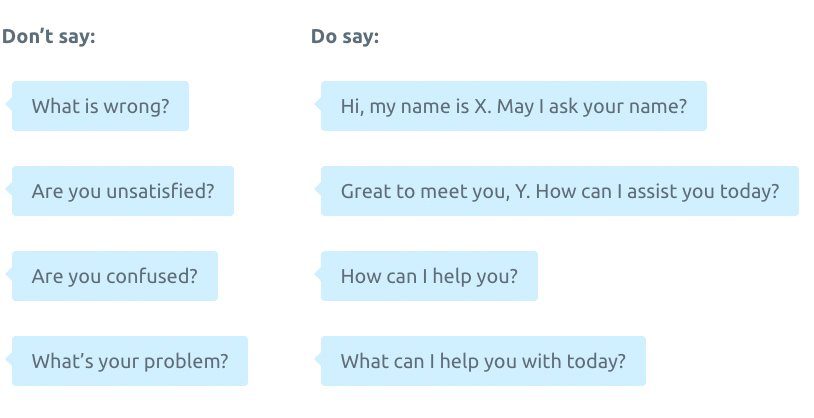Select the "Great to meet you, Y" bubble

pyautogui.click(x=560, y=191)
